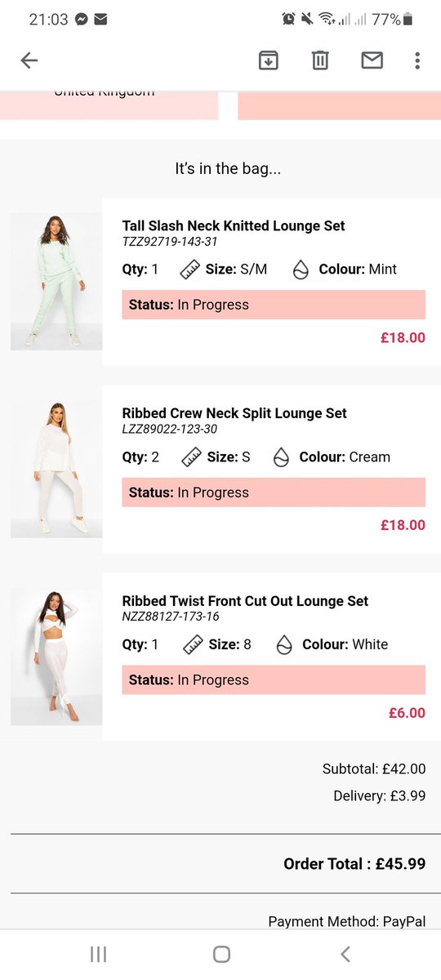The image size is (441, 980).
Task: Tap Status In Progress bar for Mint set
Action: (274, 305)
